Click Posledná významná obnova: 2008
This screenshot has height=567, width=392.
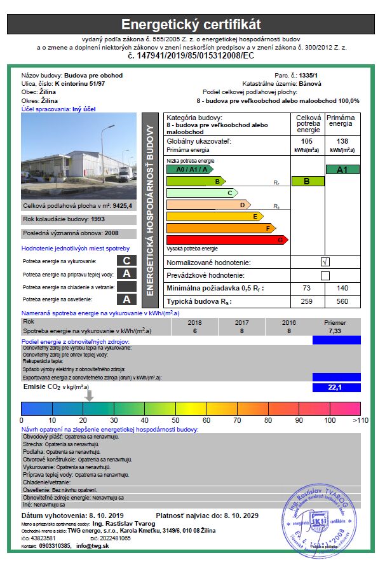pyautogui.click(x=79, y=233)
